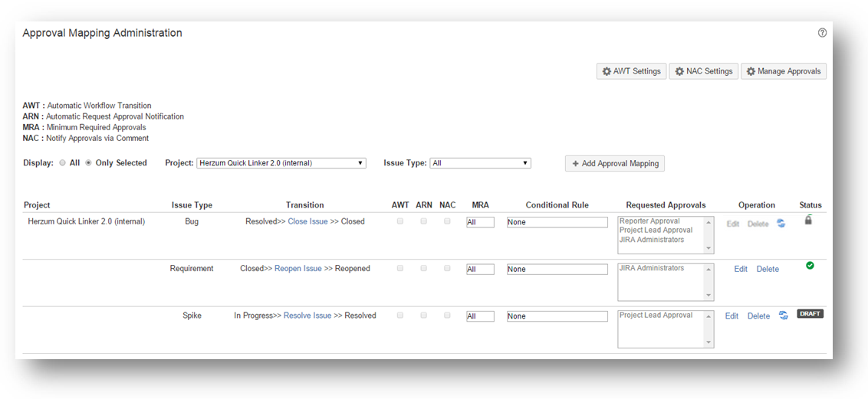This screenshot has height=399, width=868.
Task: Toggle NAC checkbox for Requirement row
Action: [447, 269]
